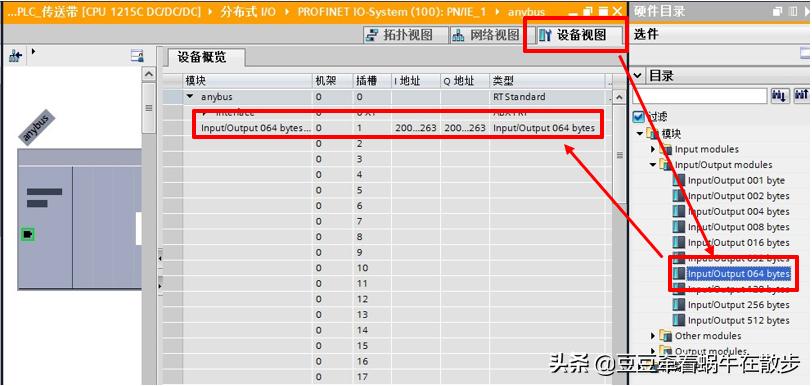
Task: Click the device overview scrollbar up arrow
Action: click(619, 97)
